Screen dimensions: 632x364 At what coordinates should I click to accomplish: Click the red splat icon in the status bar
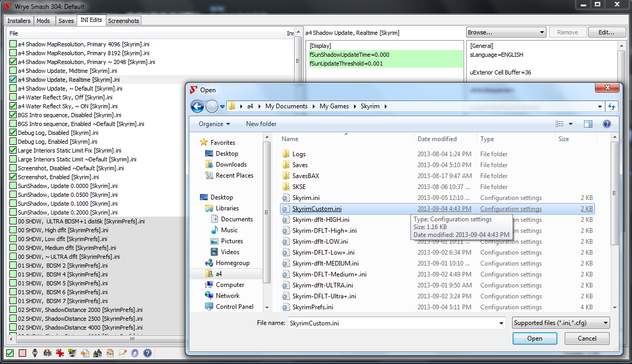pyautogui.click(x=60, y=353)
